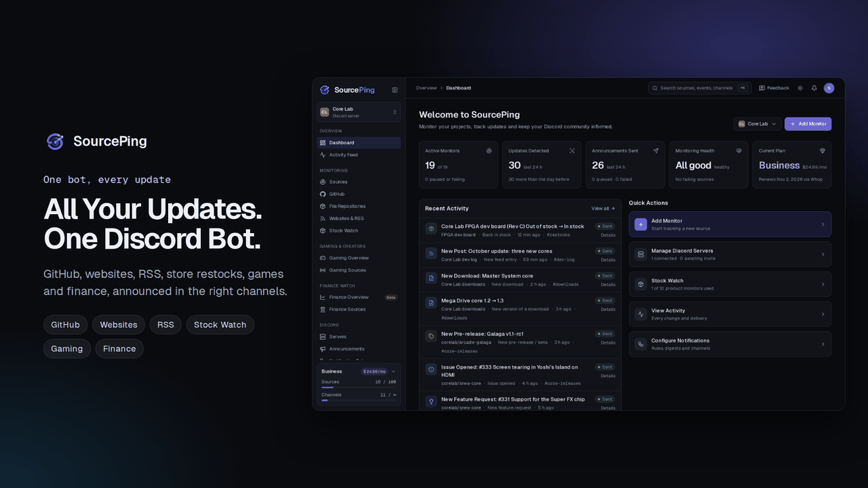Click the Finance Sources bank icon
This screenshot has width=868, height=488.
click(323, 309)
